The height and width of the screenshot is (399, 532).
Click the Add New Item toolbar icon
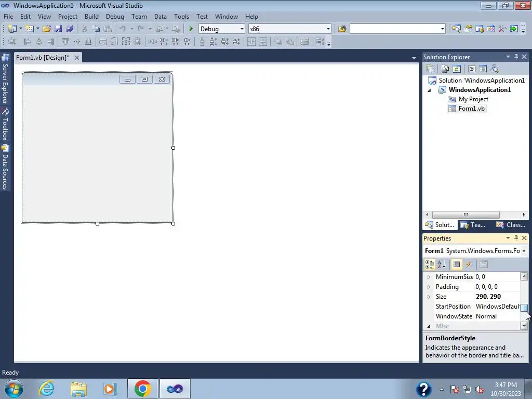click(x=30, y=29)
